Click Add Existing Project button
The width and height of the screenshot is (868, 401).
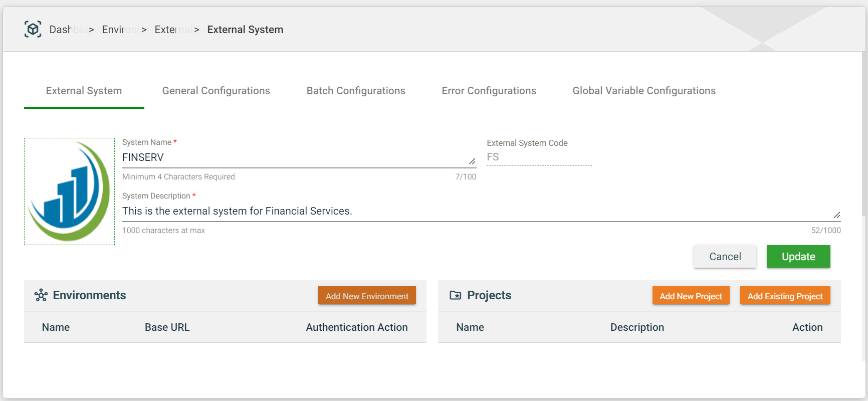tap(785, 296)
